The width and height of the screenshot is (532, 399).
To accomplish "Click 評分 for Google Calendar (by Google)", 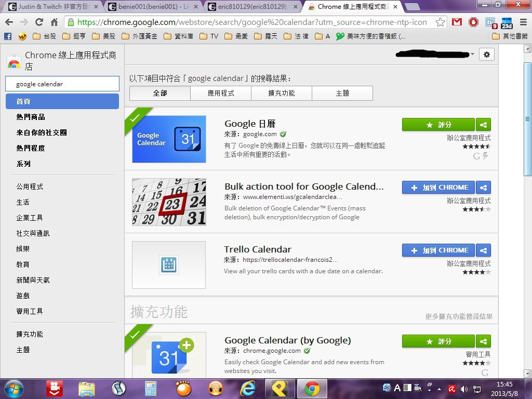I will click(x=438, y=341).
